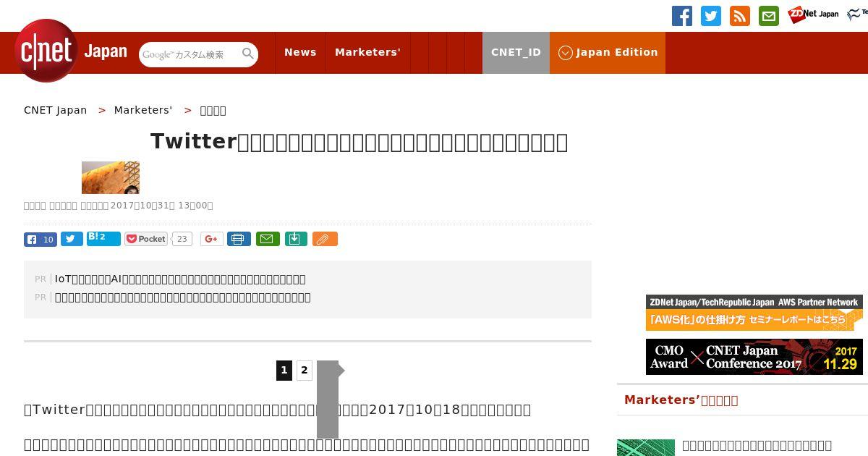
Task: Share article on Facebook (10 count)
Action: [x=41, y=239]
